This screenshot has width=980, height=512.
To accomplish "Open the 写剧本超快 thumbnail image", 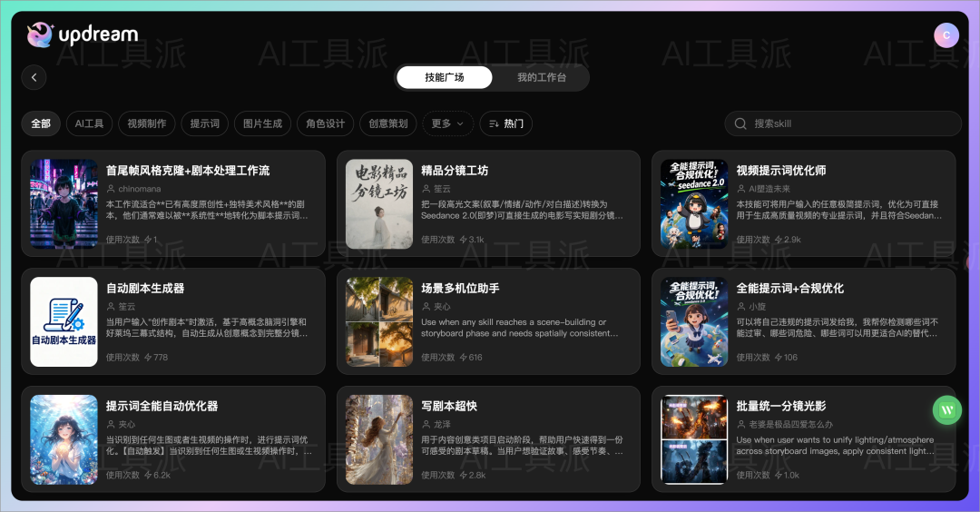I will (379, 439).
